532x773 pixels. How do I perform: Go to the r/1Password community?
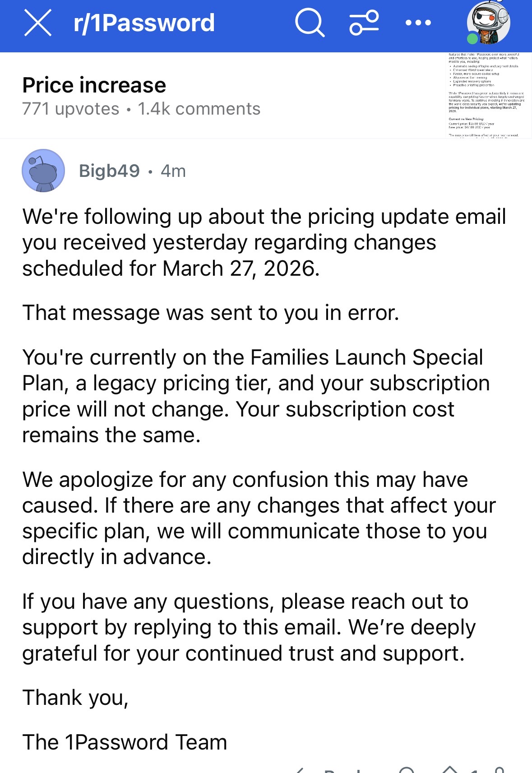click(144, 23)
